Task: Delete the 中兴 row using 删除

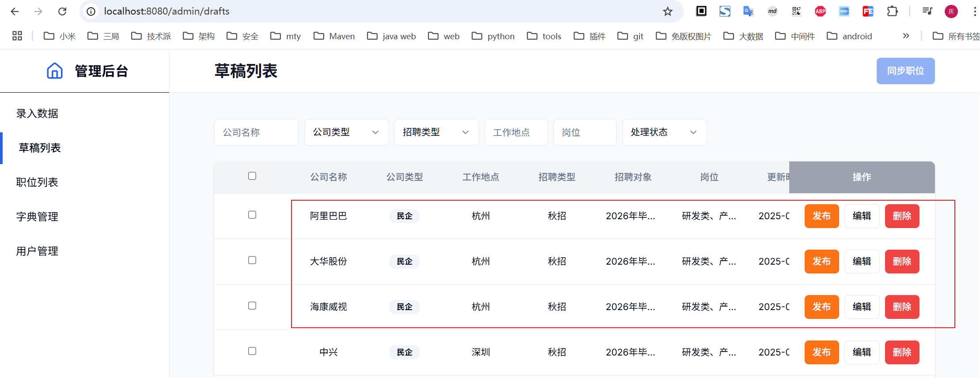Action: pos(902,352)
